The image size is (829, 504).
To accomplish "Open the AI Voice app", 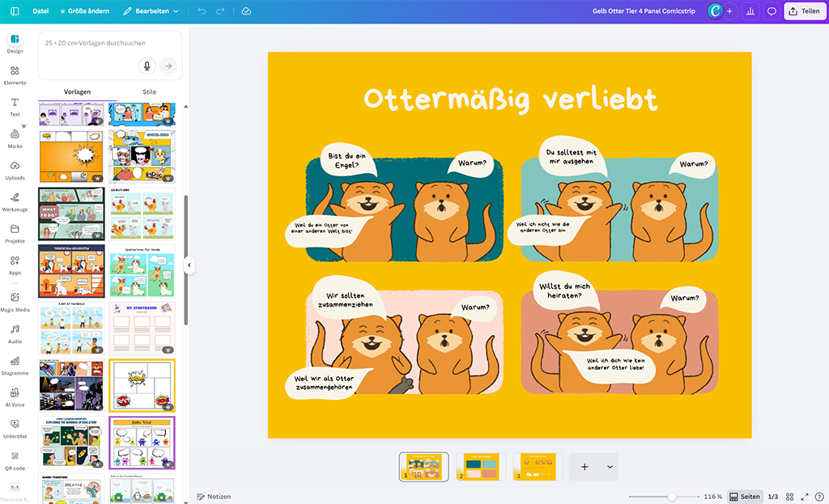I will [15, 397].
